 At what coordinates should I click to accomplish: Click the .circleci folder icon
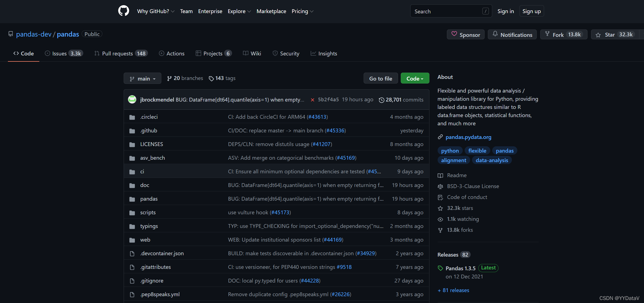[132, 117]
